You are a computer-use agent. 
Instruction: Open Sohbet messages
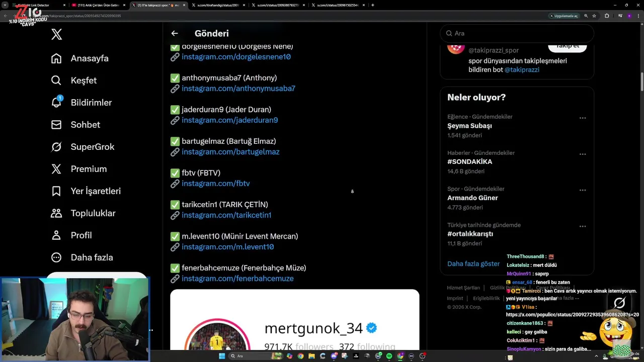75,125
